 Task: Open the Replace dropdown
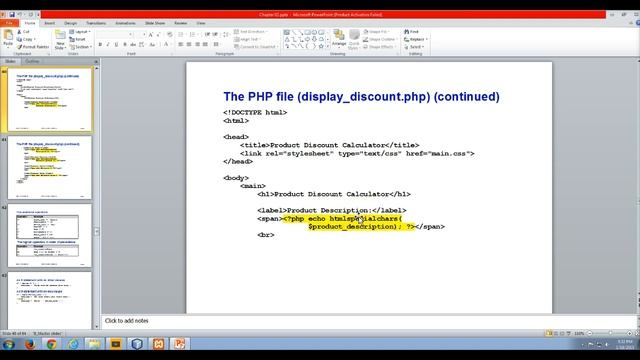pos(416,39)
